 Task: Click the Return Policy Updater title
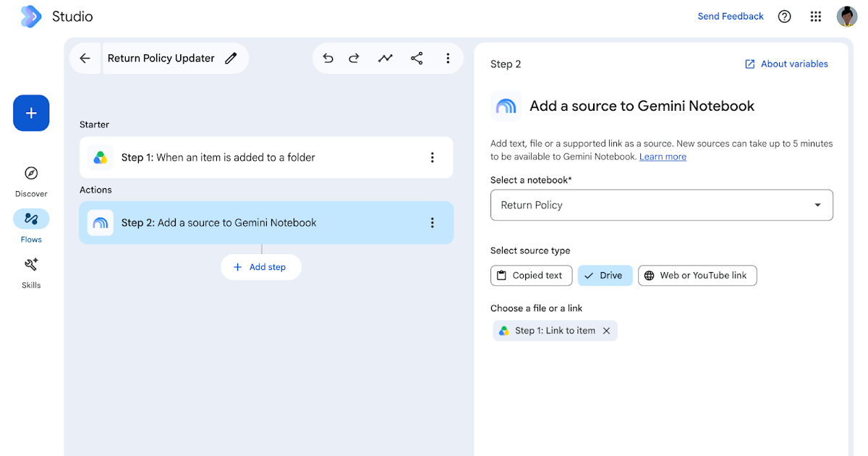point(161,59)
